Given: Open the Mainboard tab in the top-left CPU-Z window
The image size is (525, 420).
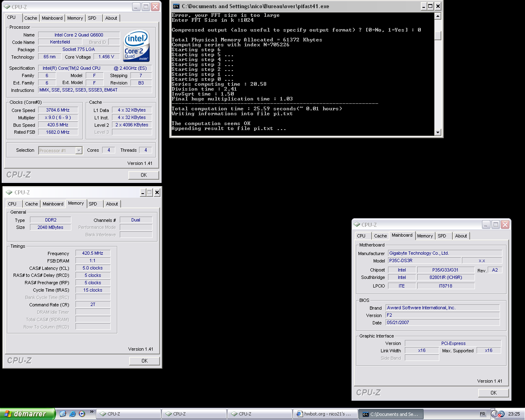Looking at the screenshot, I should [x=52, y=18].
